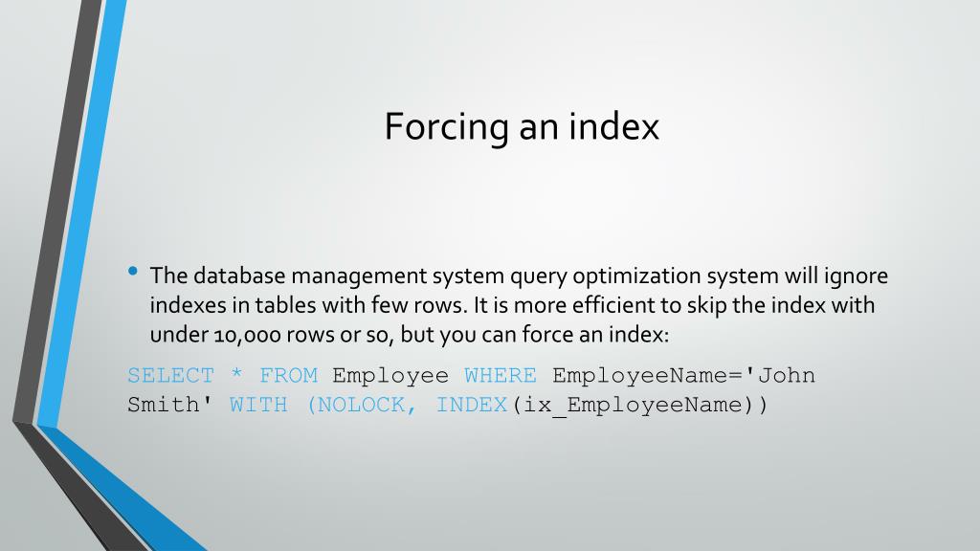The width and height of the screenshot is (980, 551).
Task: Click the blue bullet point marker
Action: (132, 271)
